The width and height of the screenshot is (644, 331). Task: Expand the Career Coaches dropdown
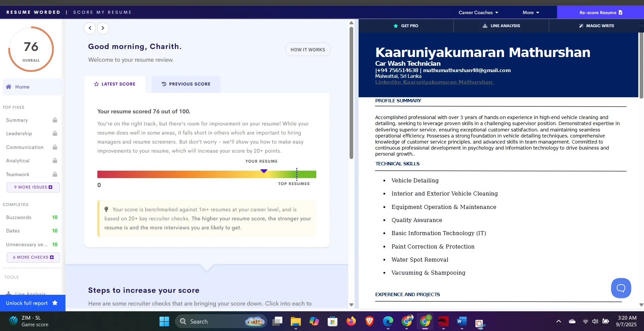coord(478,13)
